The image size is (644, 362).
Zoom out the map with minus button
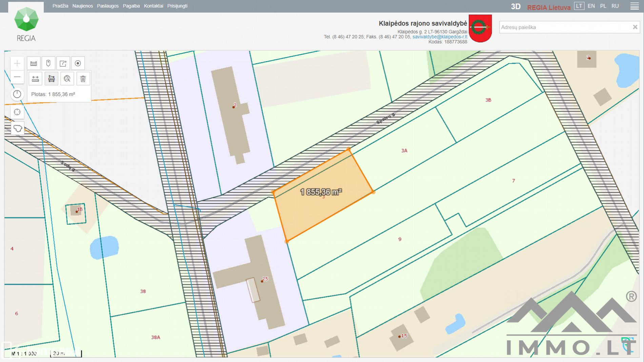click(x=17, y=77)
